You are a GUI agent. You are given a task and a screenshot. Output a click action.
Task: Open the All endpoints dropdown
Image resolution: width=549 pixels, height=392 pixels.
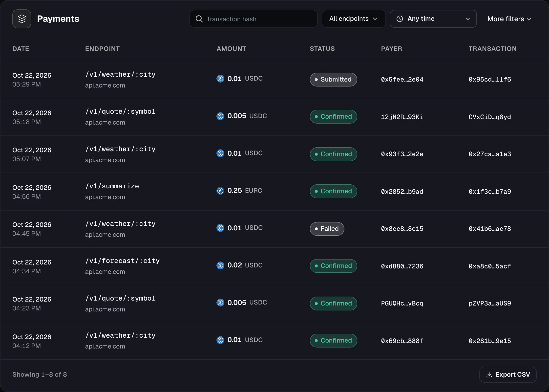354,19
